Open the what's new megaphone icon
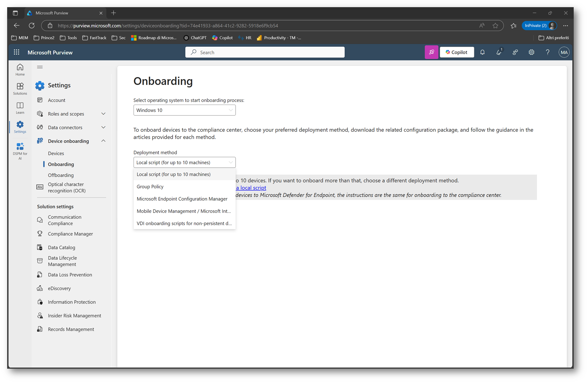The height and width of the screenshot is (383, 588). coord(499,52)
